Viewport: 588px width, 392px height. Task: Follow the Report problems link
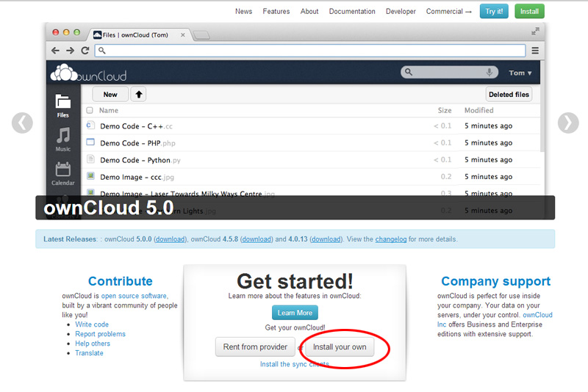[x=100, y=334]
